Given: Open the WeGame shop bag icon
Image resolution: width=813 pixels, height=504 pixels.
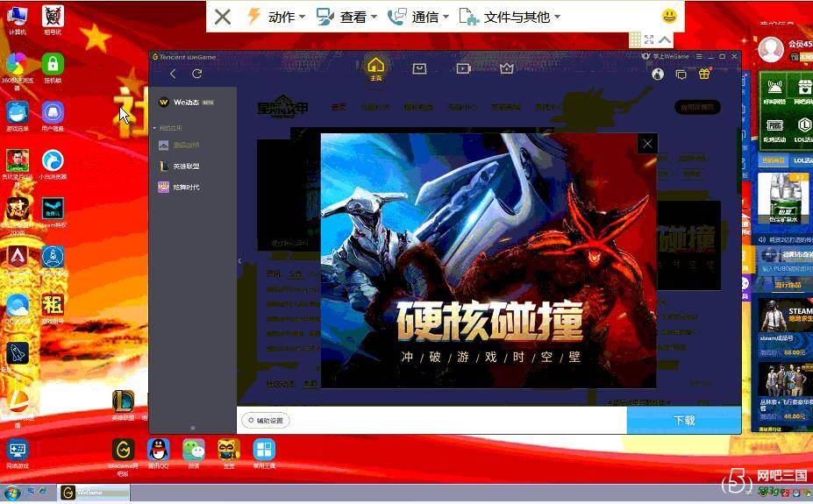Looking at the screenshot, I should (x=419, y=68).
